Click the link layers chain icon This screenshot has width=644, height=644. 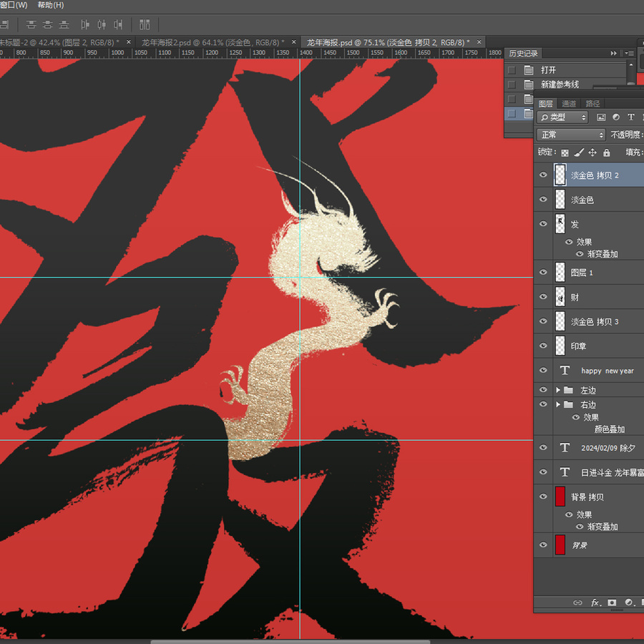pyautogui.click(x=577, y=602)
